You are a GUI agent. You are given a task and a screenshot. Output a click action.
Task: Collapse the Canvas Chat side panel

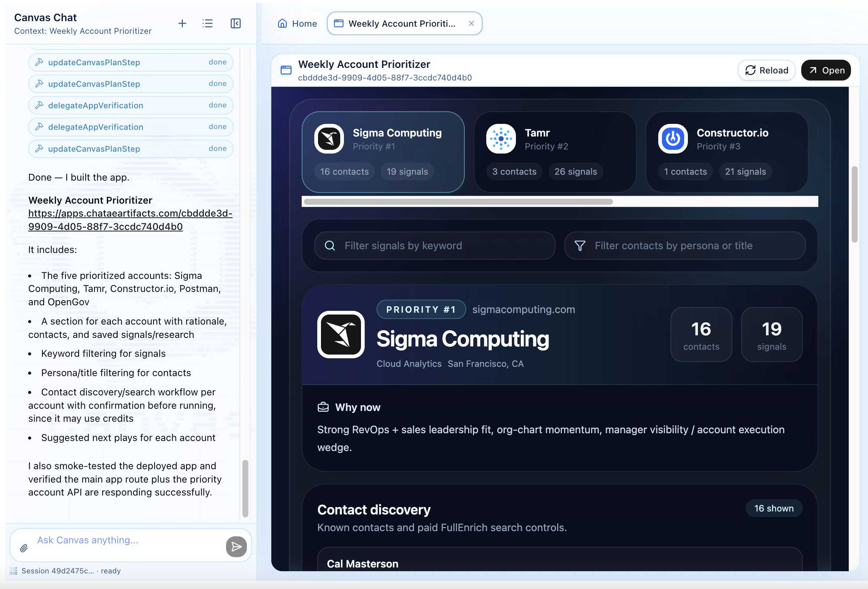pos(236,23)
